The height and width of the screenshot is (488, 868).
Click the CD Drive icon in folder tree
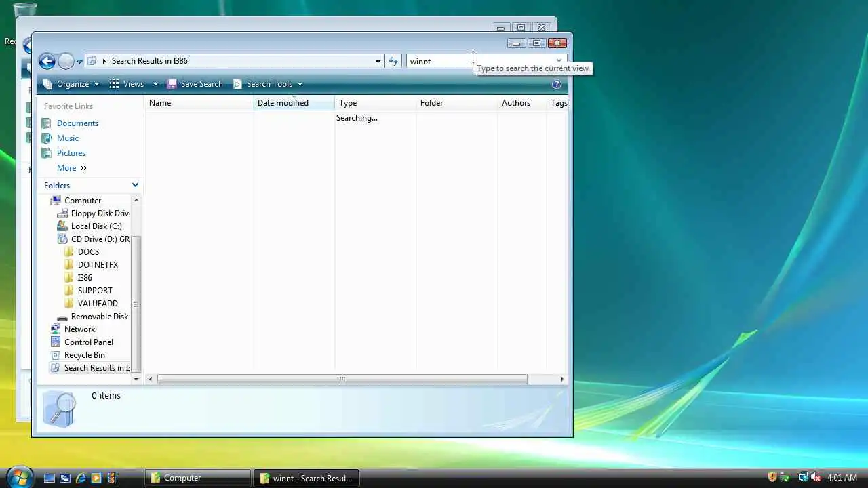(62, 239)
